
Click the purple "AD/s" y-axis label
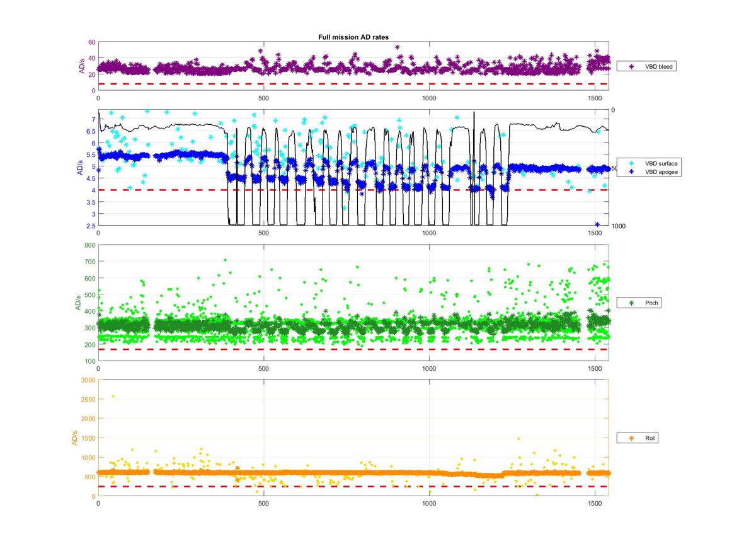81,66
